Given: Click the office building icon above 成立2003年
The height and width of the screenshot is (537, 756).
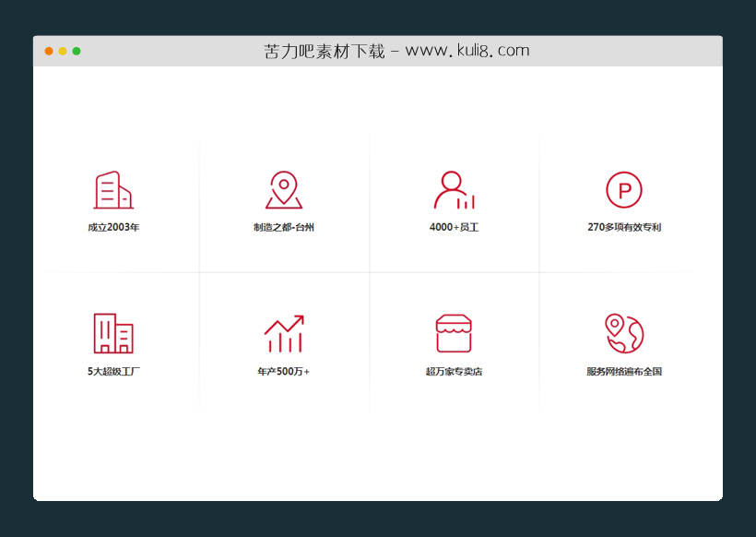Looking at the screenshot, I should tap(114, 189).
